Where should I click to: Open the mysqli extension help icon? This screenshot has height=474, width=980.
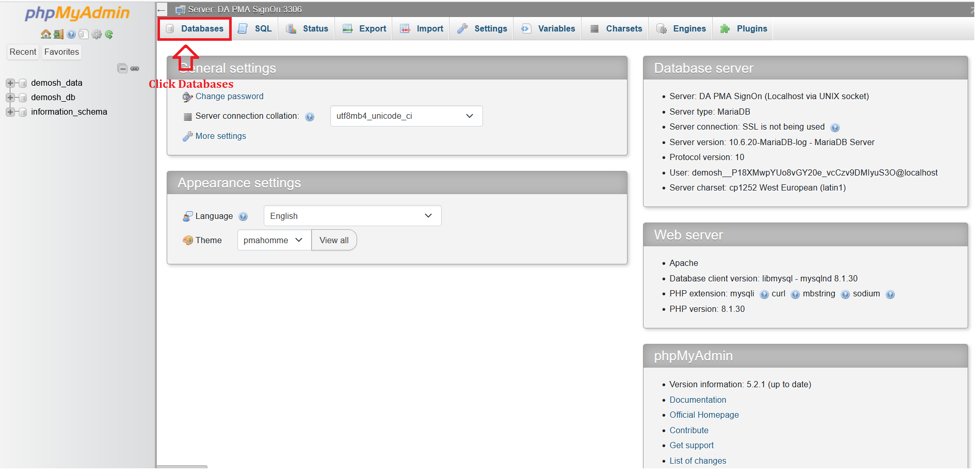click(764, 295)
